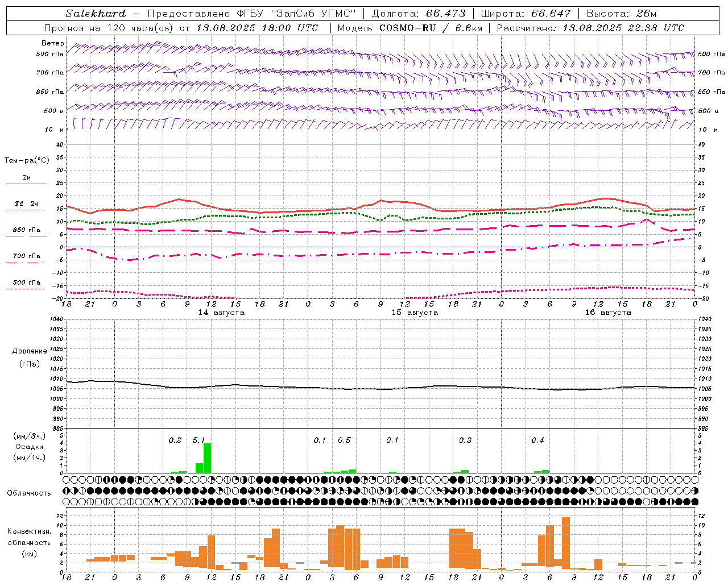Screen dimensions: 728x582
Task: Select the 0.5 precipitation total value
Action: pyautogui.click(x=344, y=440)
